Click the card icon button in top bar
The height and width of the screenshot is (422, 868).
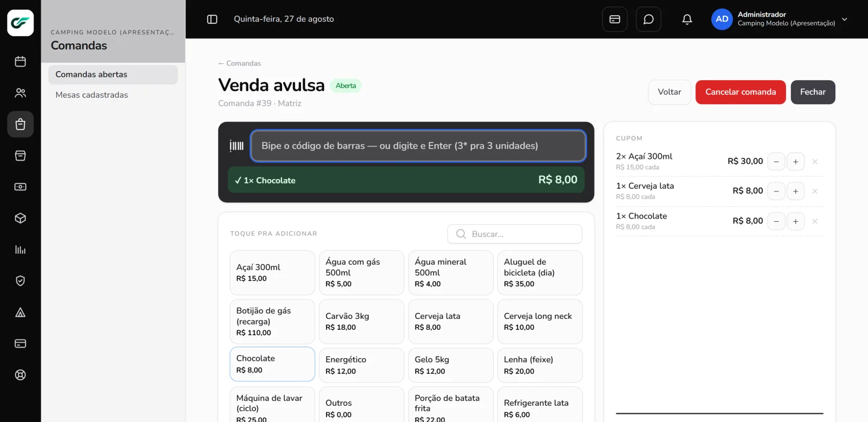point(615,19)
